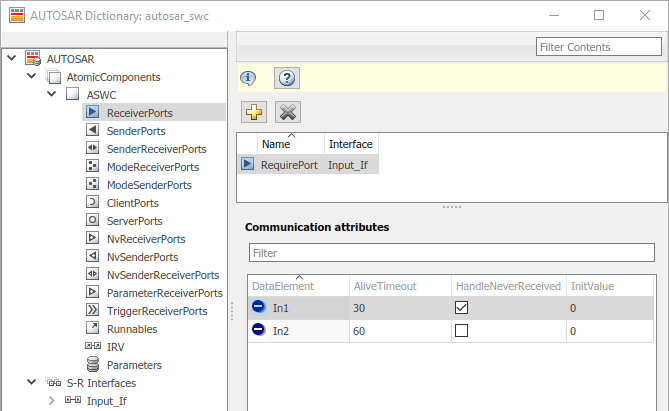Screen dimensions: 669x411
Task: Select the RequirePort name cell
Action: pyautogui.click(x=289, y=165)
